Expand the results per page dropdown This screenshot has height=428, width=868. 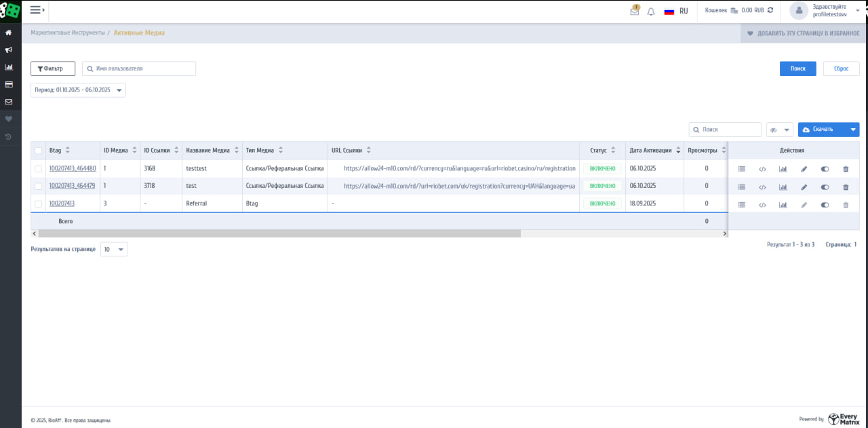coord(114,250)
